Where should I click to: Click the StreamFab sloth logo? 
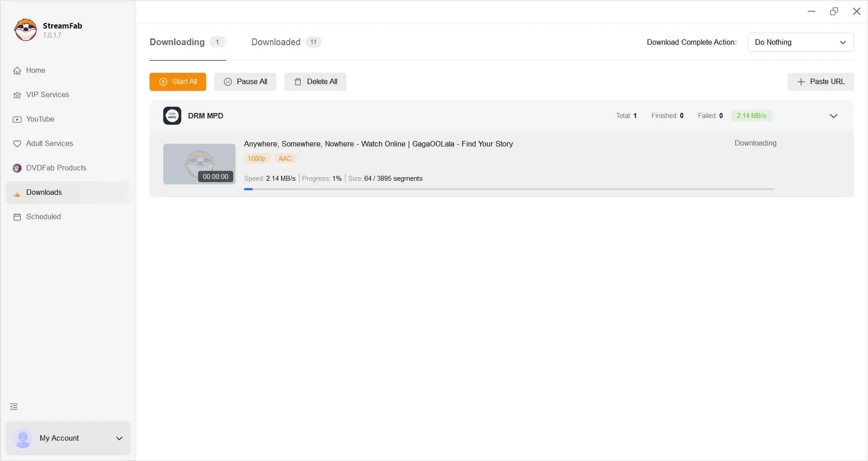[x=26, y=30]
